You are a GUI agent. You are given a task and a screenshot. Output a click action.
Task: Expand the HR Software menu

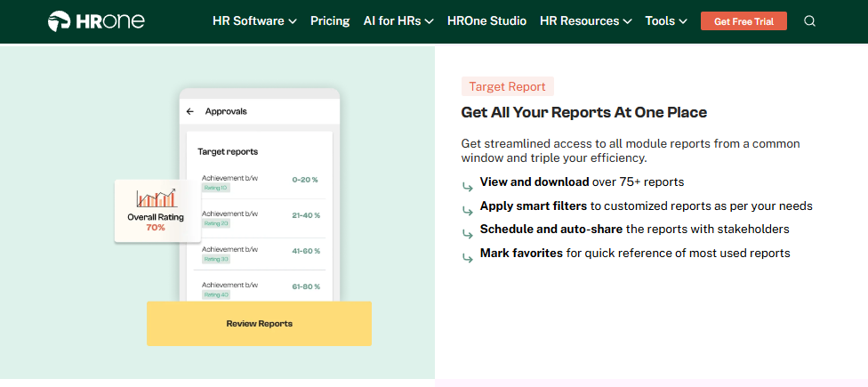tap(254, 21)
